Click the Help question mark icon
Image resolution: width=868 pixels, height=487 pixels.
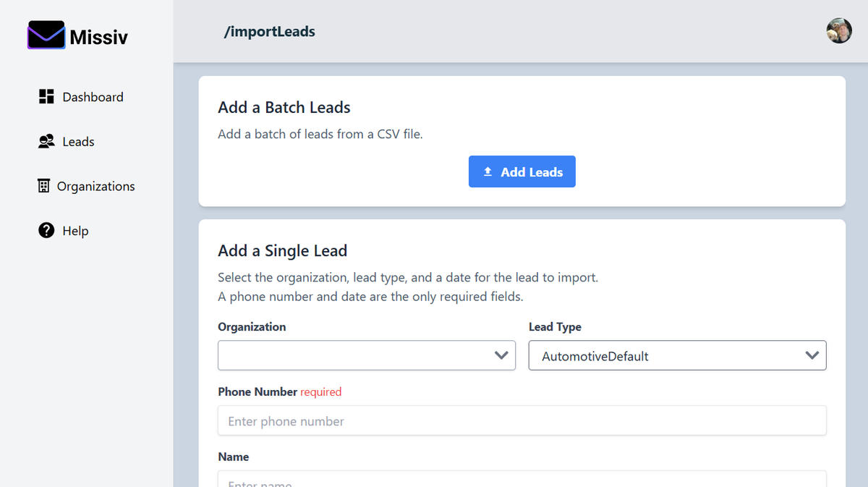coord(46,231)
